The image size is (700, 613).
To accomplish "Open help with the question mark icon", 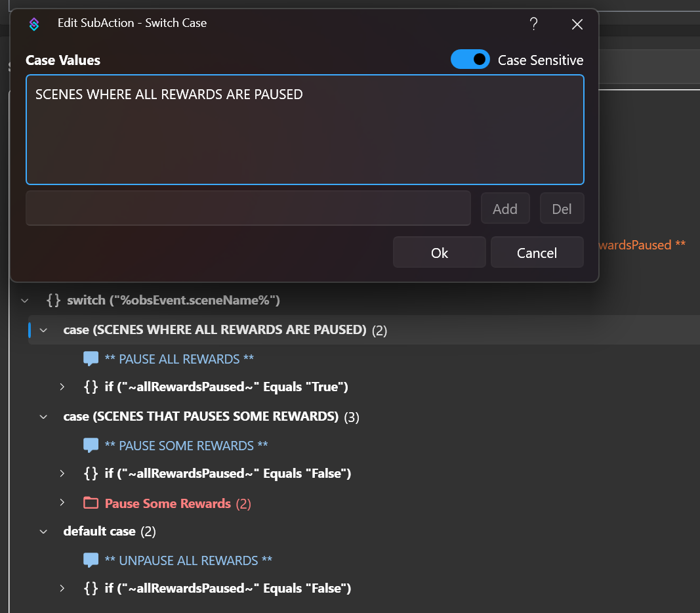I will pyautogui.click(x=533, y=24).
